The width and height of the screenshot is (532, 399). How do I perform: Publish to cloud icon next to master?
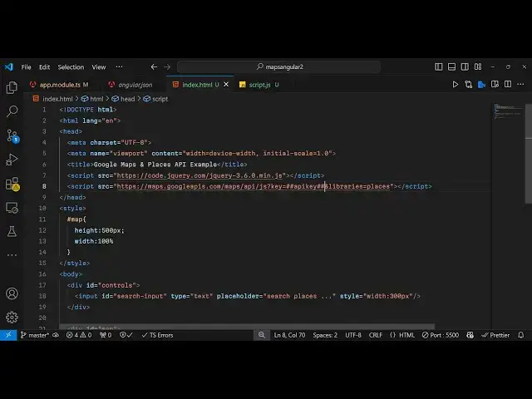56,335
